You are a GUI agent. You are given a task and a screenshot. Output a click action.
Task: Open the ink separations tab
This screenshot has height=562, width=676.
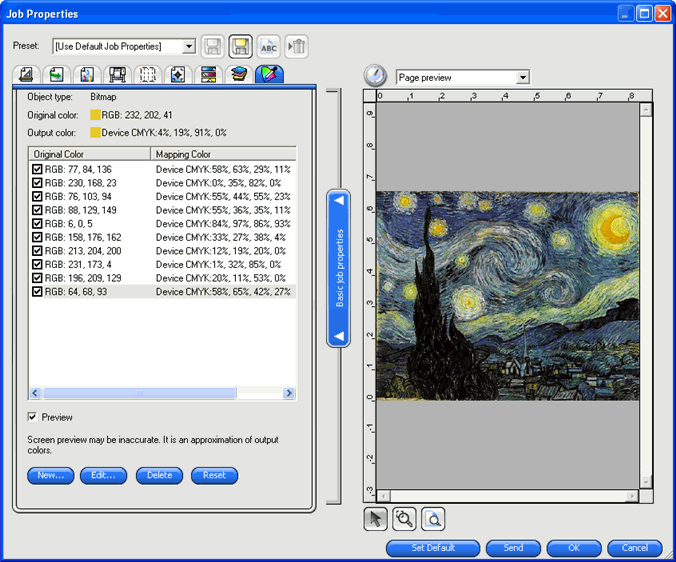[x=209, y=74]
